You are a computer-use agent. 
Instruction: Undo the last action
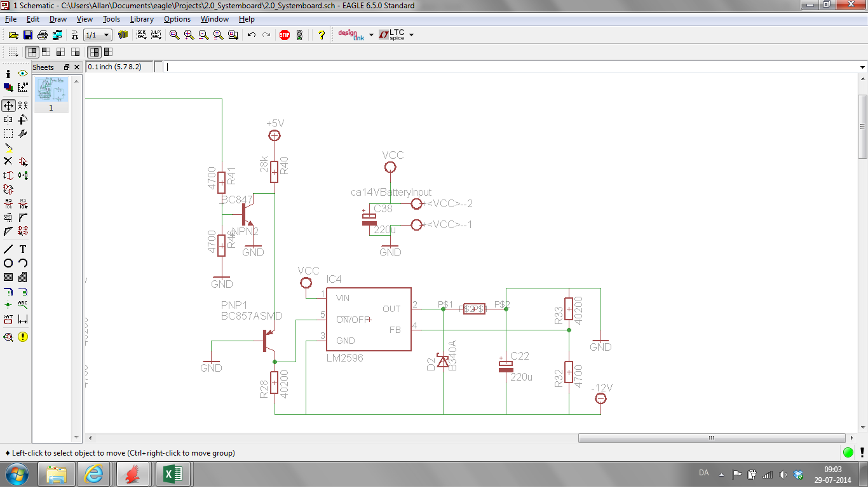[x=252, y=35]
